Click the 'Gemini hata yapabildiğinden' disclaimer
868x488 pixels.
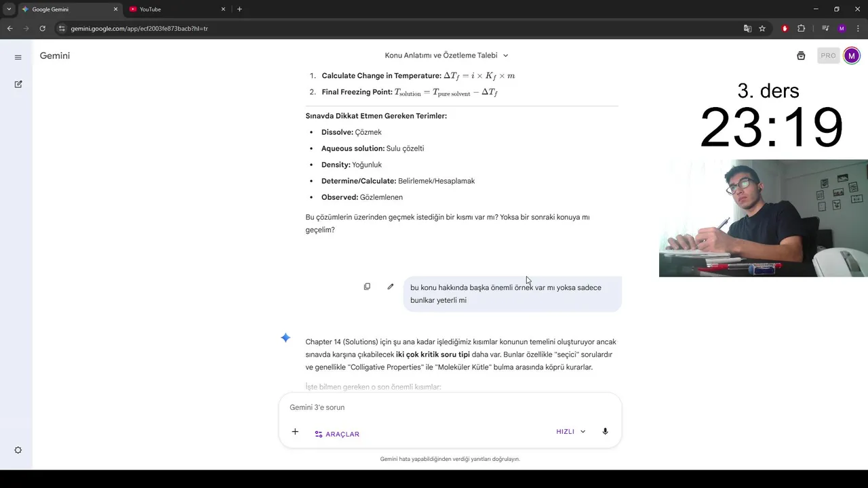tap(450, 459)
